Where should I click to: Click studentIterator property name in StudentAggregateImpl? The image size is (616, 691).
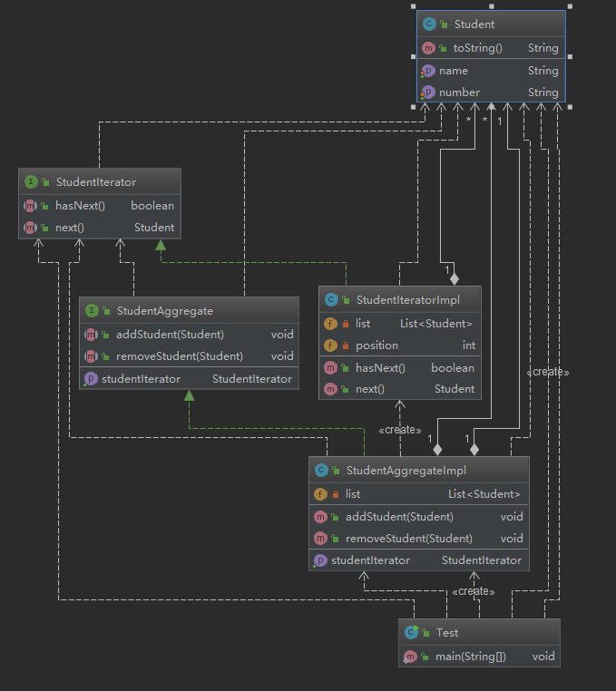370,560
